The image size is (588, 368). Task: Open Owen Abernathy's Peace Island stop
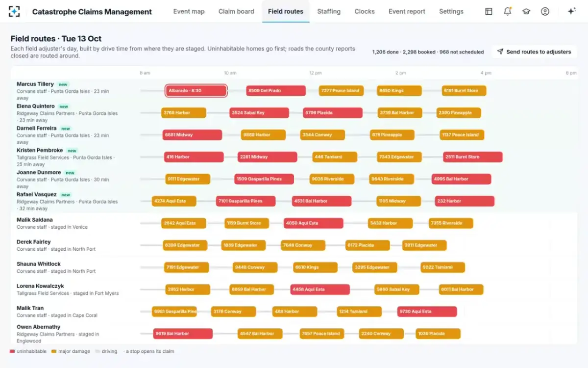pos(322,334)
